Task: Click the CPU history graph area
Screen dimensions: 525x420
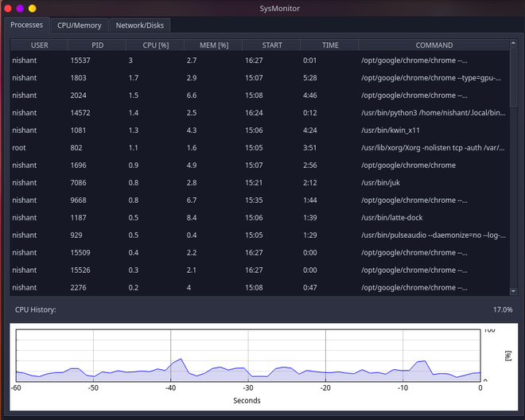Action: [248, 356]
